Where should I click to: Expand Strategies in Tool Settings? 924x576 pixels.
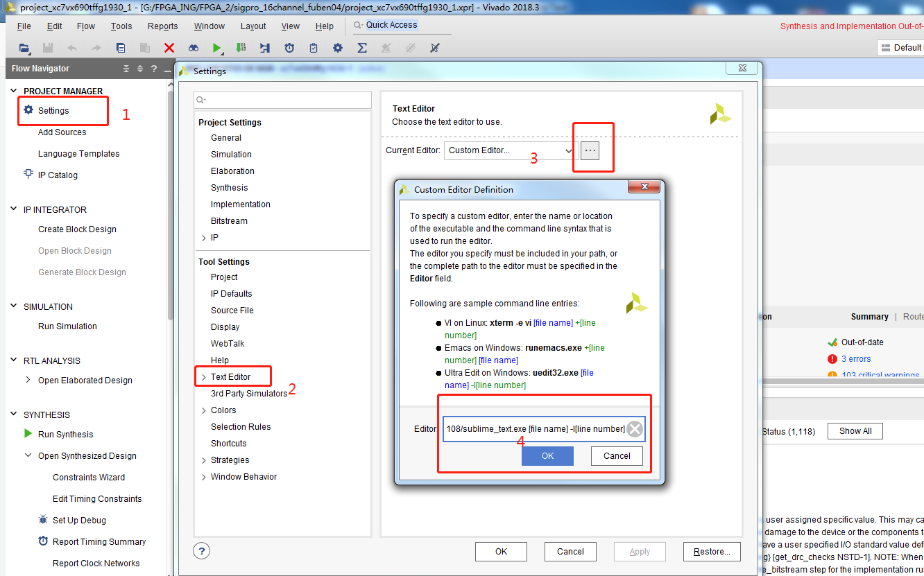coord(203,460)
